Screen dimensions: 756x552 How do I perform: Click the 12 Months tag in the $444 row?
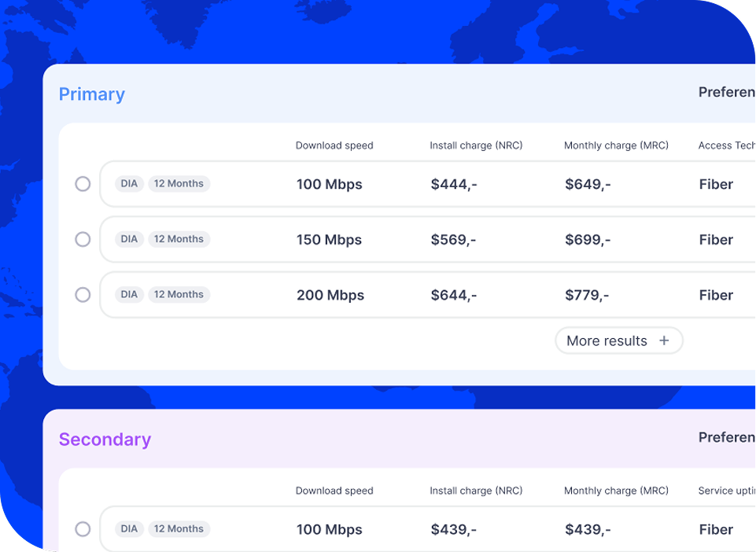point(179,184)
